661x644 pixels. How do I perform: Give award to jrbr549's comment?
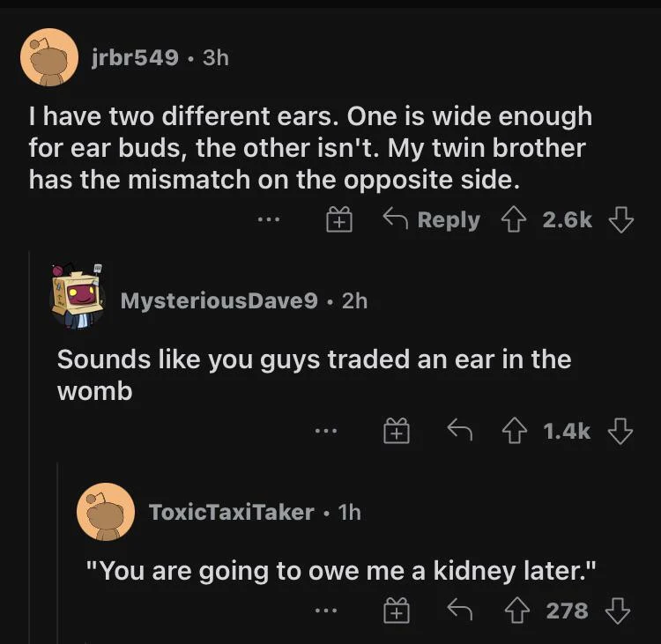pos(341,220)
